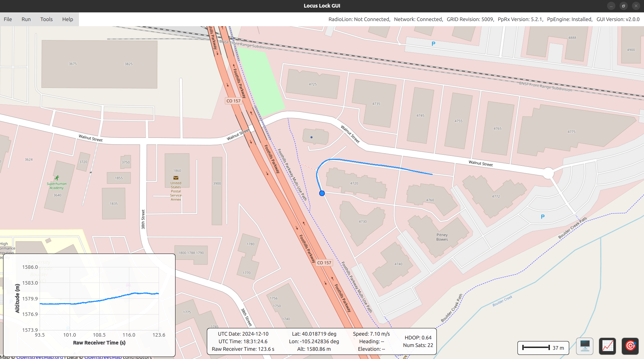Click the Superhuman Academy fitness icon
The image size is (644, 359).
pos(57,178)
